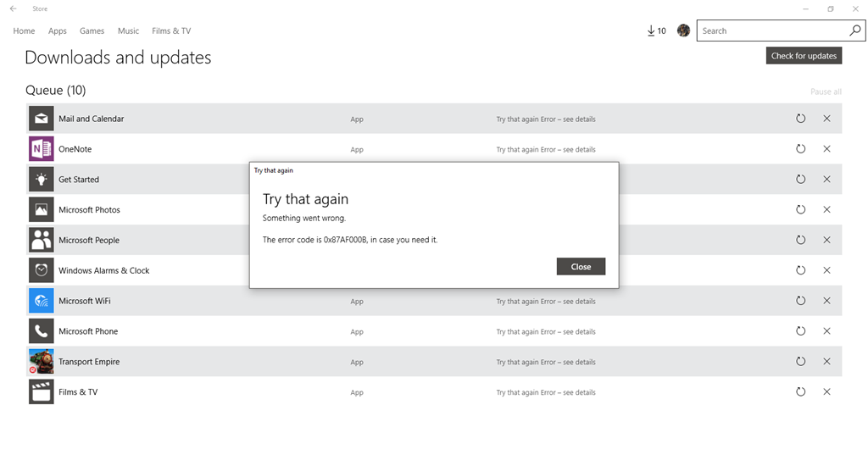
Task: Retry the Microsoft Photos update
Action: click(800, 210)
